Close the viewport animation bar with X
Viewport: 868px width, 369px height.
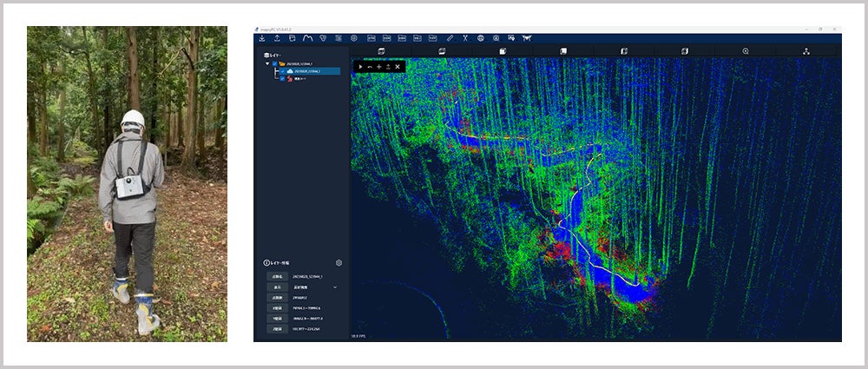(x=398, y=66)
